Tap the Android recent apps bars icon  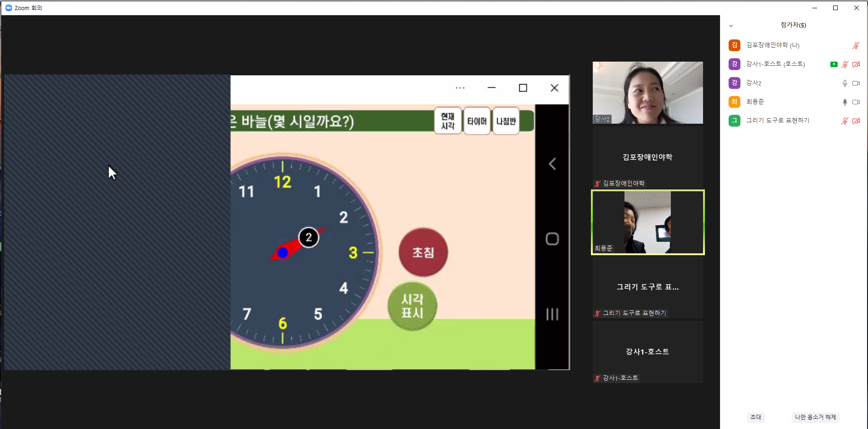[552, 315]
